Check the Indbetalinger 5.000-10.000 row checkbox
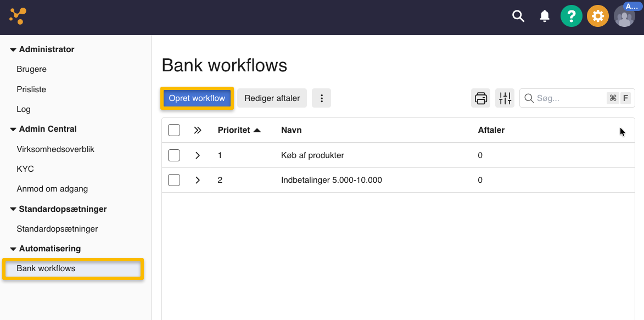 tap(173, 179)
